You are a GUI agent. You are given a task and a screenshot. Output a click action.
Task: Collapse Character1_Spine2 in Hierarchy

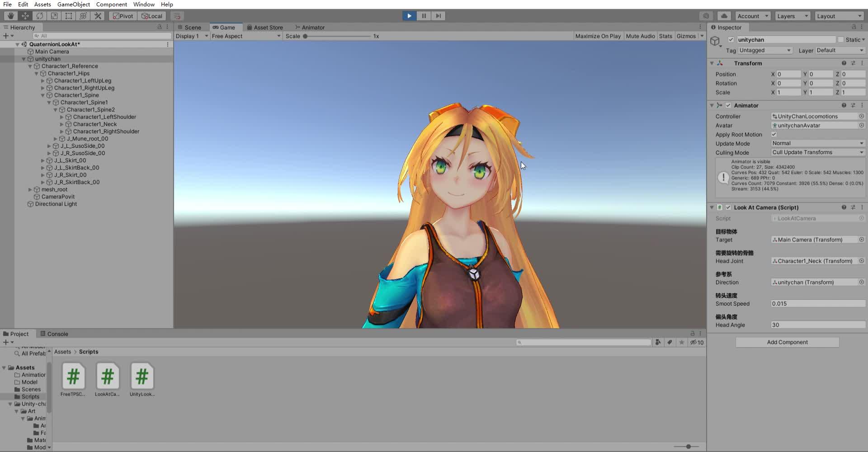(x=56, y=110)
